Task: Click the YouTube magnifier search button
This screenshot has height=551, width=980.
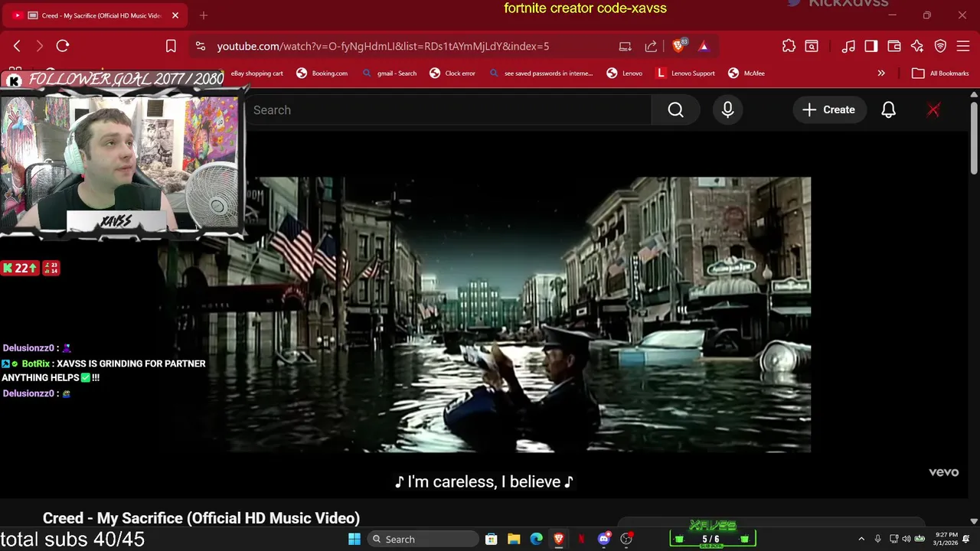Action: pyautogui.click(x=675, y=110)
